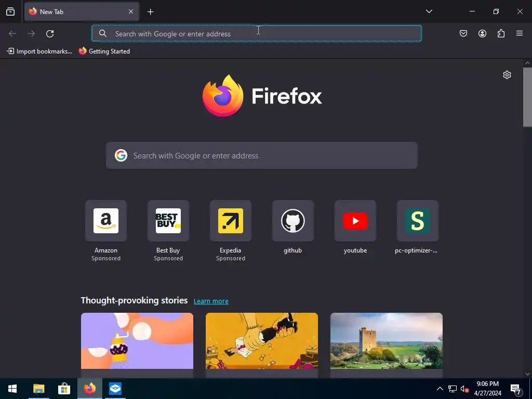Click the network tray icon

[x=453, y=389]
